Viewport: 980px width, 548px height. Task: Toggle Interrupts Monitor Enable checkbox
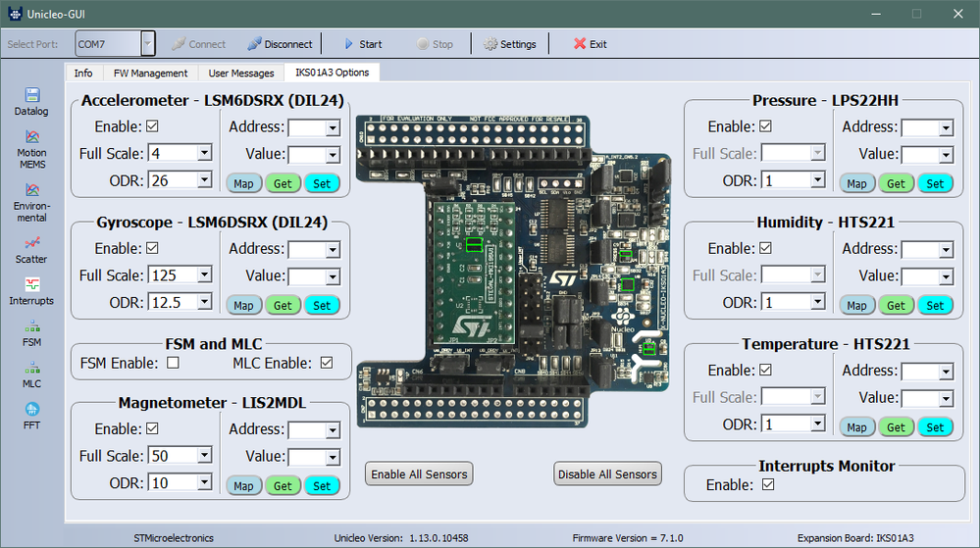(x=768, y=484)
